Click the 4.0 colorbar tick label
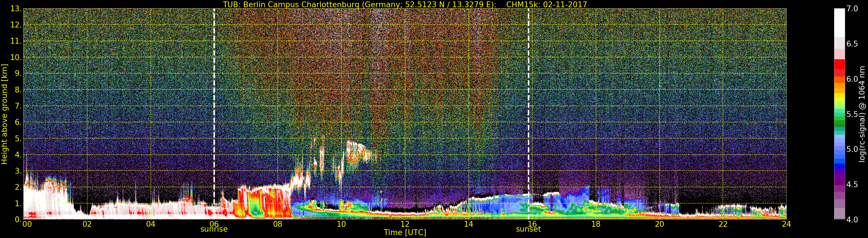The height and width of the screenshot is (238, 868). 852,220
